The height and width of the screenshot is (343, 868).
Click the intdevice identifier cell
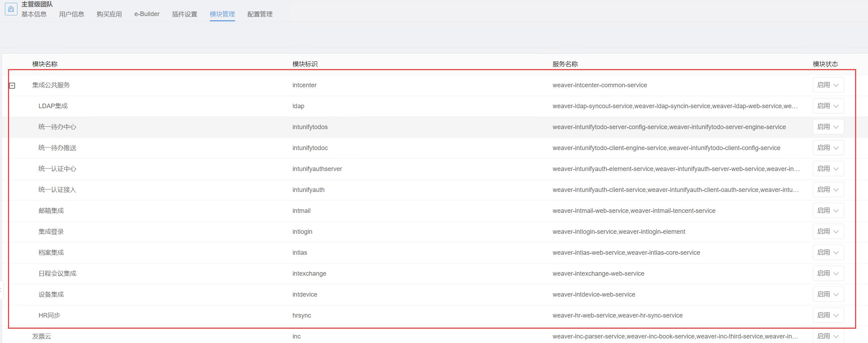[x=305, y=294]
